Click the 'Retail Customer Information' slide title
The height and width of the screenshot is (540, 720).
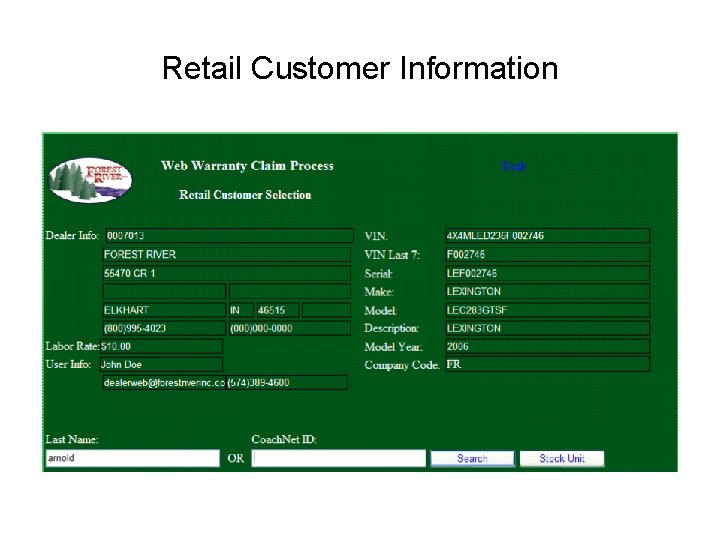tap(360, 68)
